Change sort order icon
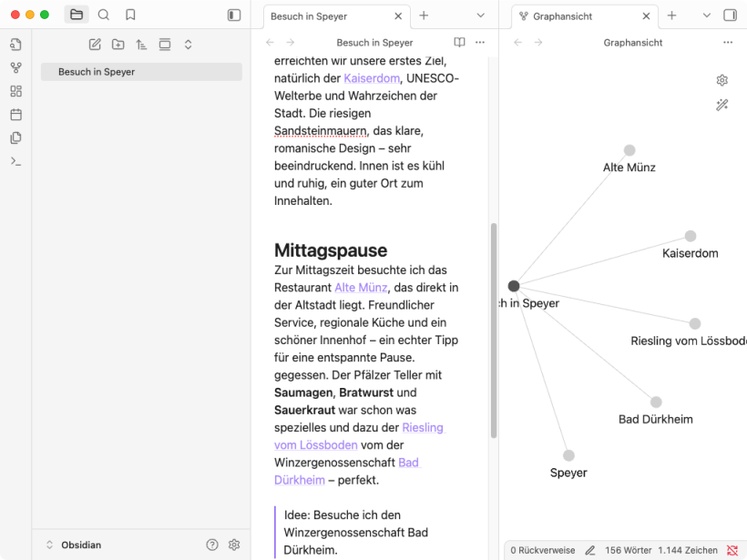 pos(141,45)
